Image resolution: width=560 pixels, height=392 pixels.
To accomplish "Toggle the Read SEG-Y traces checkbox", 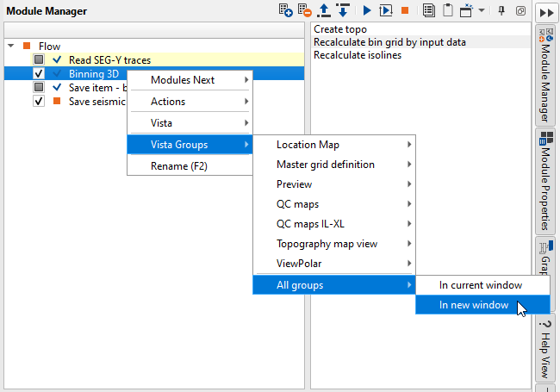I will click(39, 59).
